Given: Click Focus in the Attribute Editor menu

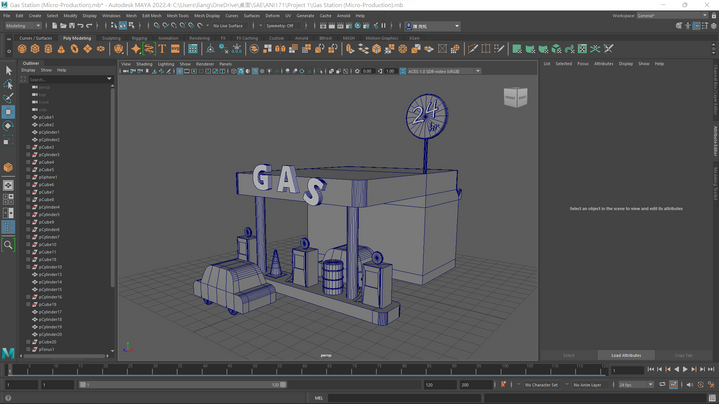Looking at the screenshot, I should pos(582,64).
